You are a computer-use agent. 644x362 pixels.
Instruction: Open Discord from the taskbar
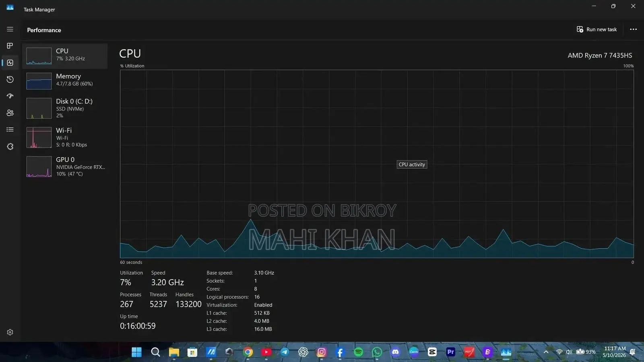click(395, 352)
